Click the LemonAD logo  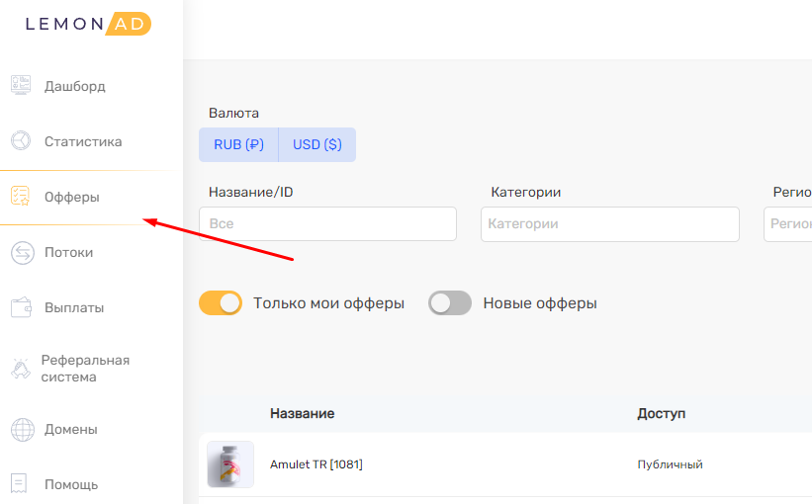(88, 24)
